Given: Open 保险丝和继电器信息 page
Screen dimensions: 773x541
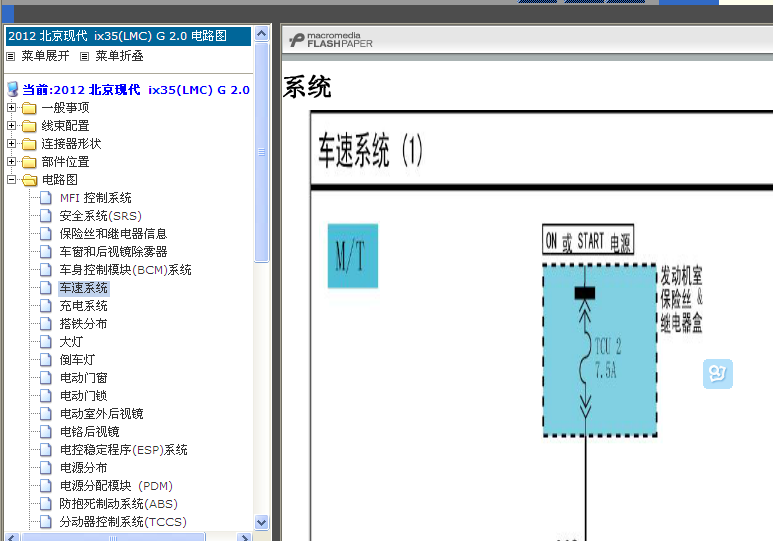Looking at the screenshot, I should [113, 234].
